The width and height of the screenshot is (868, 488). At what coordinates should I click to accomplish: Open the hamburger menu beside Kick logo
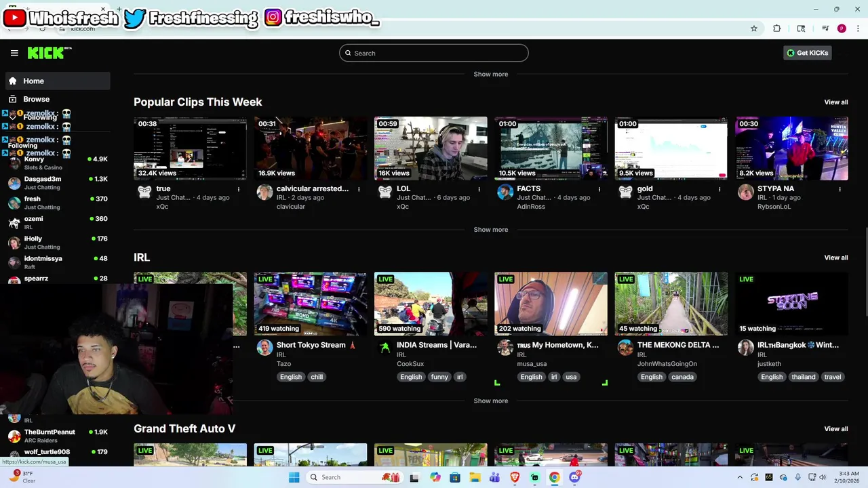14,53
